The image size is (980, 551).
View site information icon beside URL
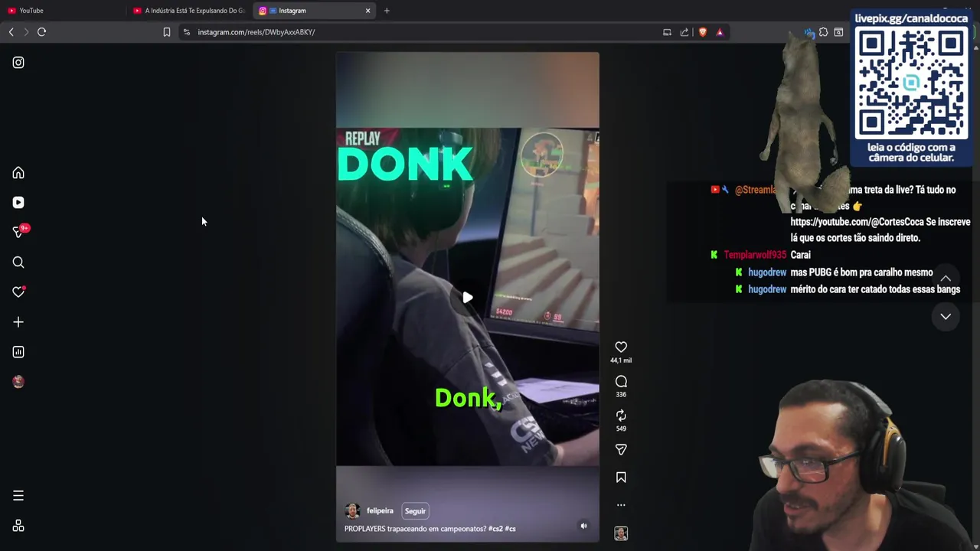tap(186, 32)
